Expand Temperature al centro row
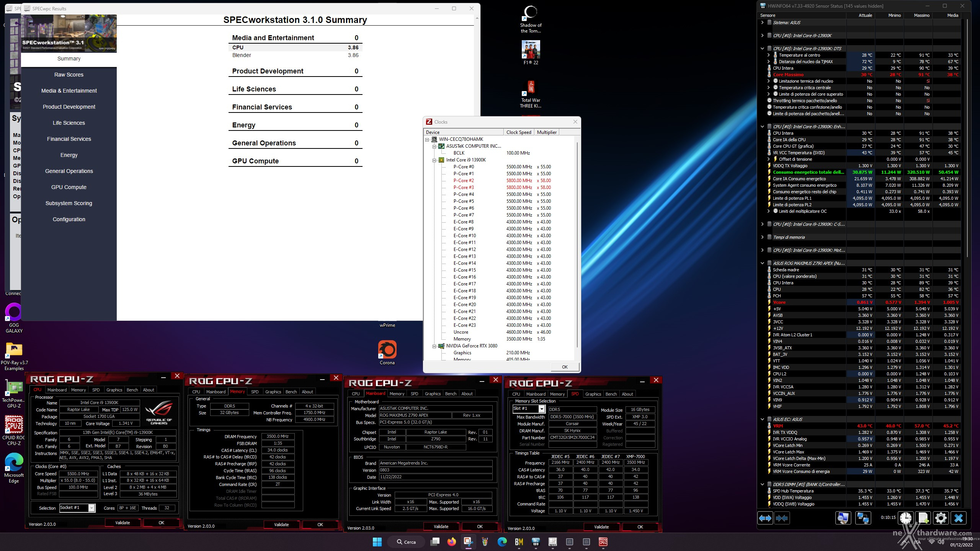980x551 pixels. 768,55
